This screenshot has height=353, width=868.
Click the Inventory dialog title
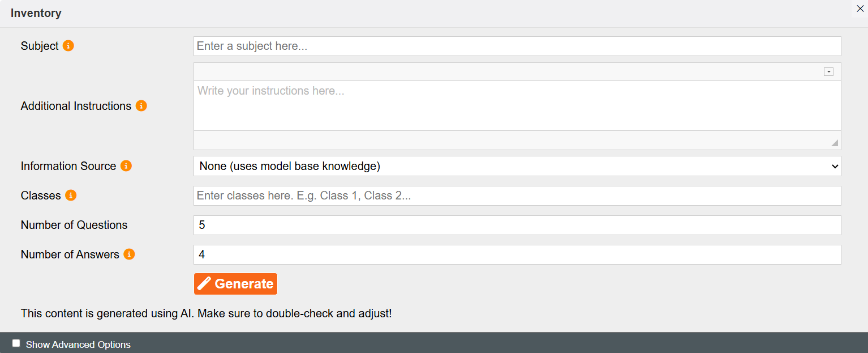(36, 13)
